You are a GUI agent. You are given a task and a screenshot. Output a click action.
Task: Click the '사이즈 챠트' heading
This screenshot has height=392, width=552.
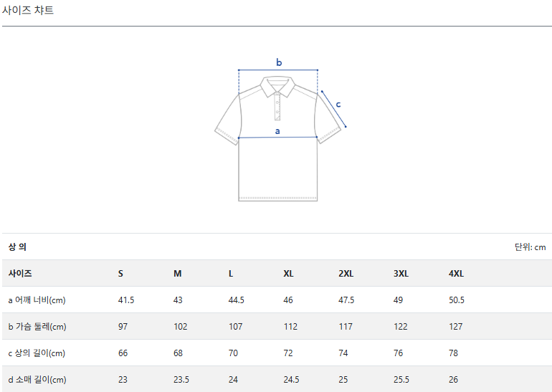(x=28, y=11)
